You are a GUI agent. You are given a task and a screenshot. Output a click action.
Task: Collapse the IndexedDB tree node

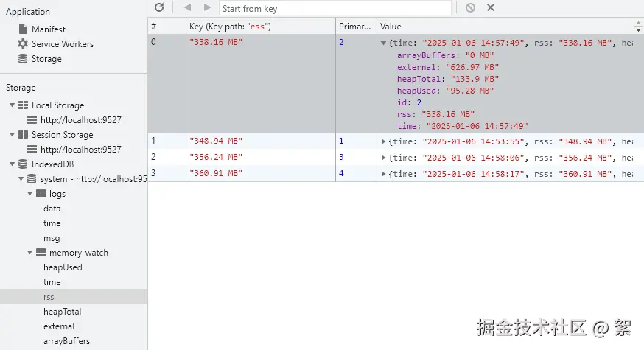13,164
